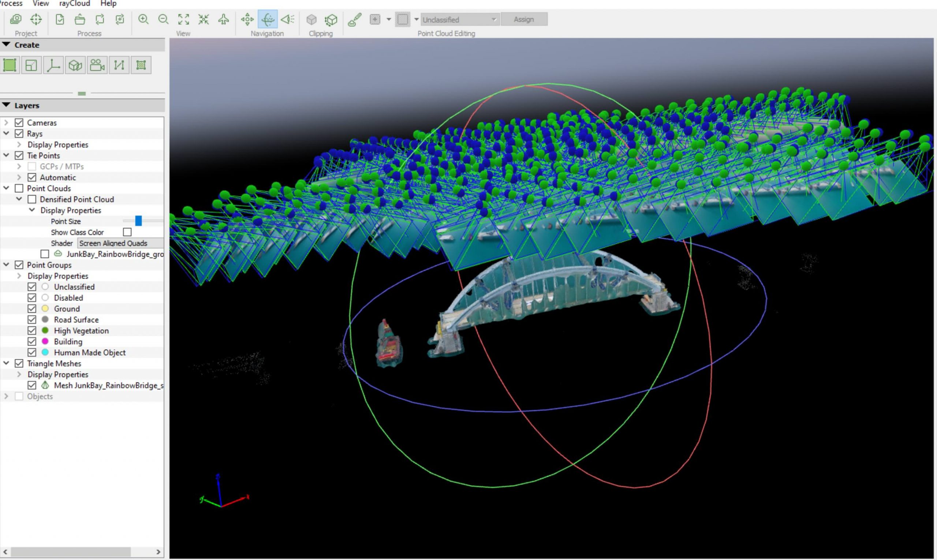Click the airplane Top View icon
This screenshot has width=937, height=560.
click(x=224, y=19)
